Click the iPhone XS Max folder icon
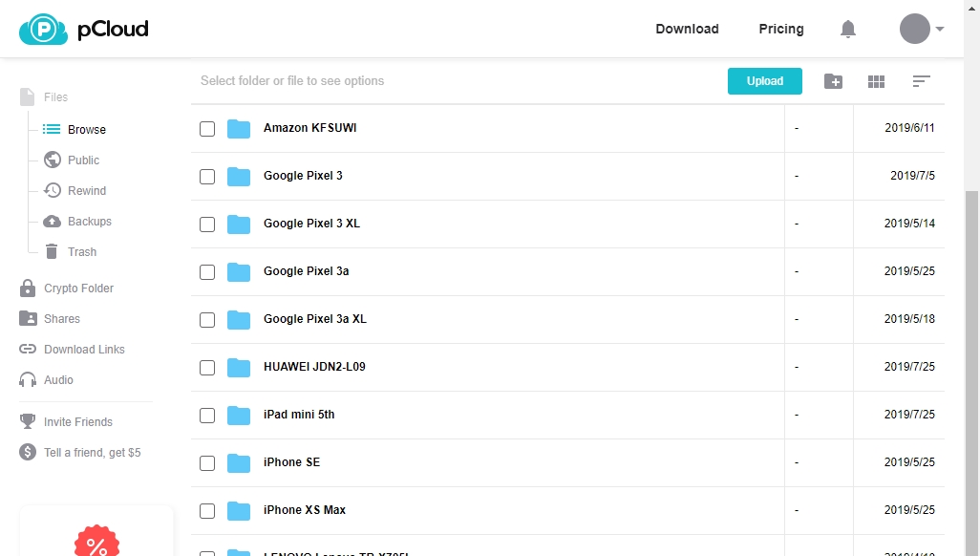This screenshot has height=556, width=980. click(239, 510)
